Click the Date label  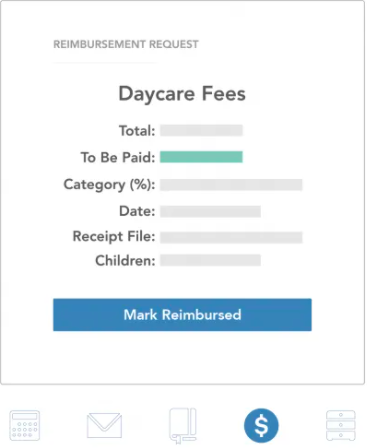(x=137, y=211)
